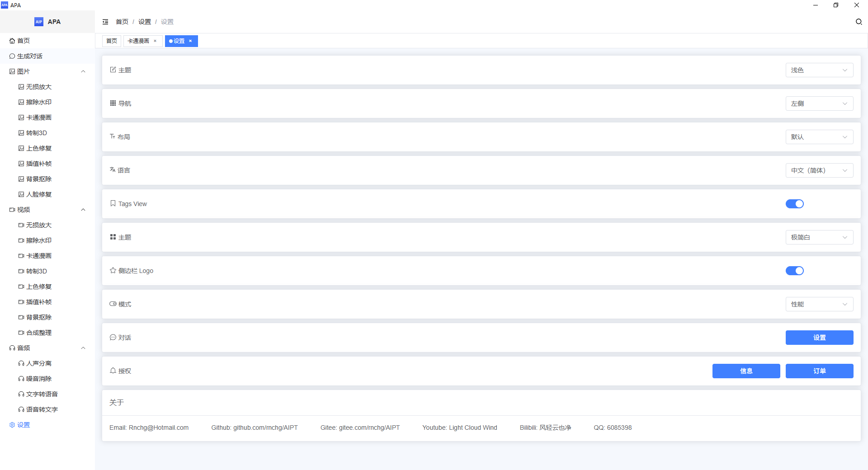Select 设置 in the sidebar
Viewport: 868px width, 470px height.
click(x=47, y=425)
